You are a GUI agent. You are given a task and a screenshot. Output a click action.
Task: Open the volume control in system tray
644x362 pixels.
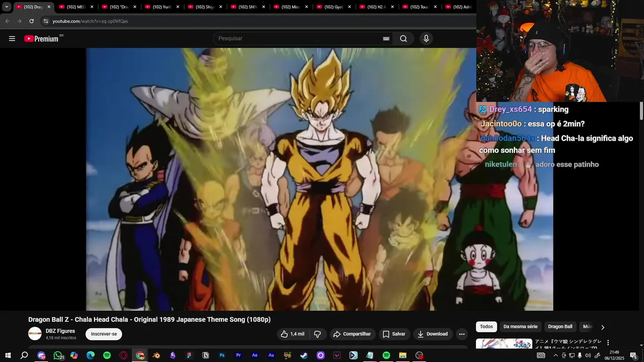pyautogui.click(x=588, y=355)
